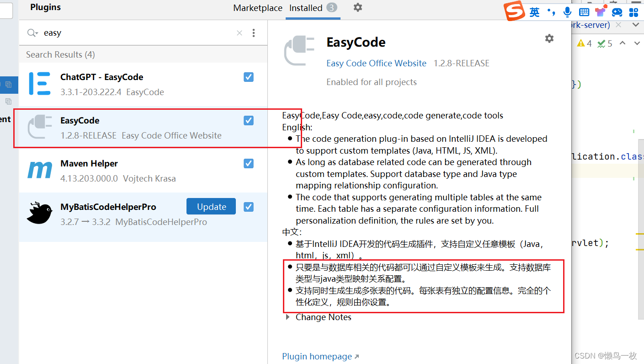The image size is (644, 364).
Task: Toggle Sogou punctuation mode icon
Action: click(x=551, y=12)
